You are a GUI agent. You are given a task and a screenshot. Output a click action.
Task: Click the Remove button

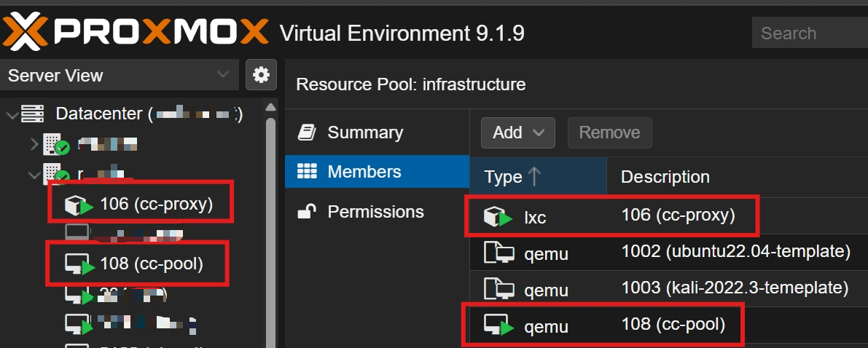pyautogui.click(x=609, y=133)
